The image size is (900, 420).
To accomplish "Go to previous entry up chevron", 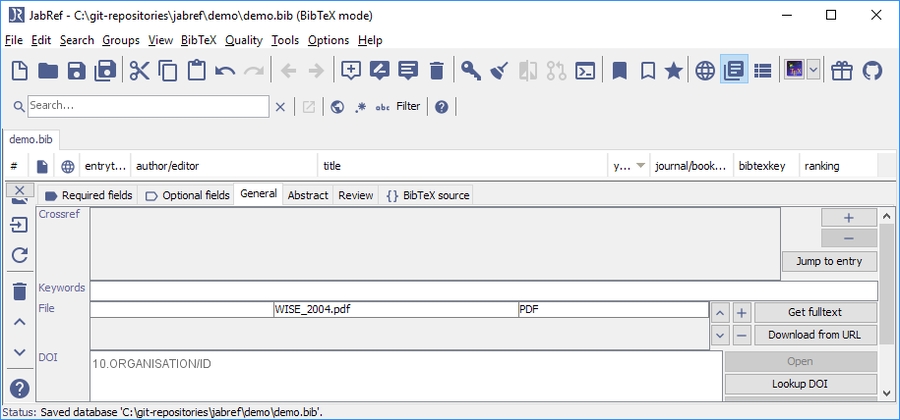I will click(20, 322).
